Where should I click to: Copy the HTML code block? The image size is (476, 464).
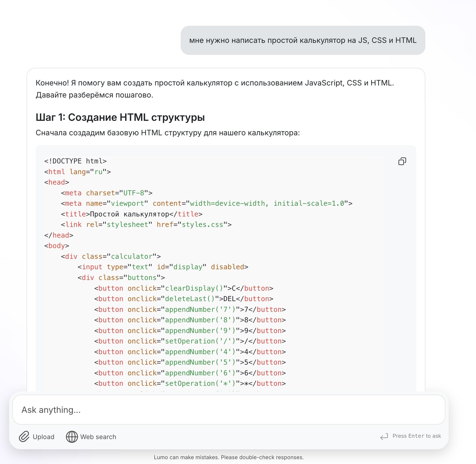tap(402, 161)
